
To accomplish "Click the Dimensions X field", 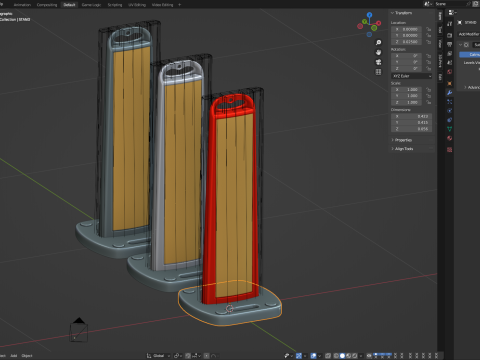I will (x=412, y=116).
